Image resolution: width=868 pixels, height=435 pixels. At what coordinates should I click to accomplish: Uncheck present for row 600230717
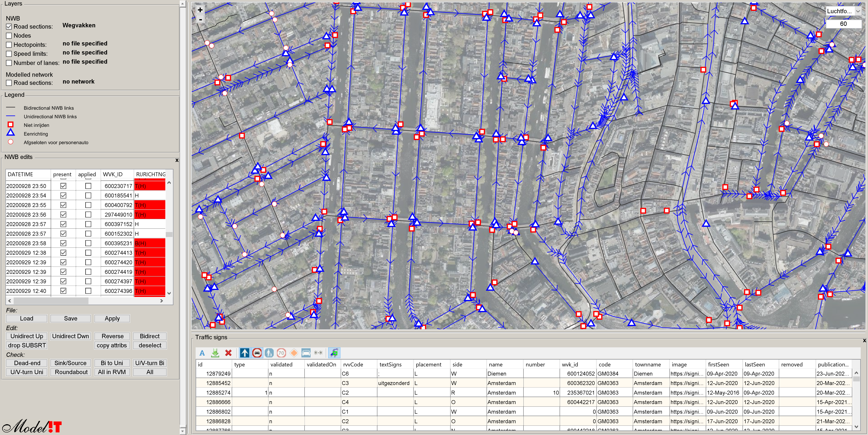pyautogui.click(x=63, y=186)
